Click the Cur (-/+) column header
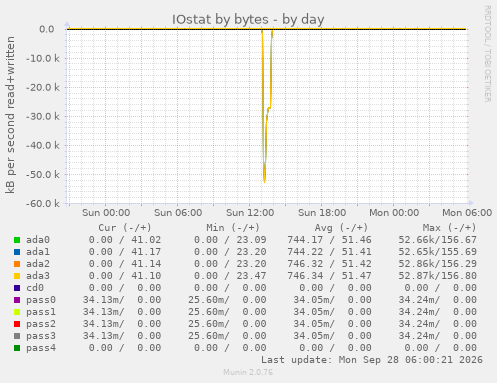This screenshot has height=383, width=497. point(125,228)
